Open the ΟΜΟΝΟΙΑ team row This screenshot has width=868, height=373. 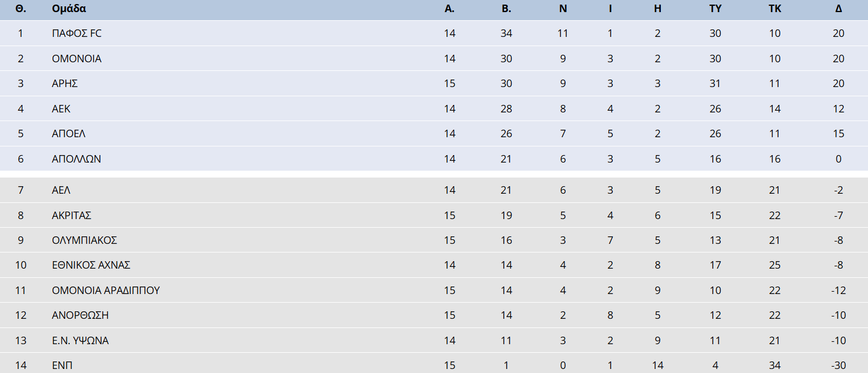coord(76,59)
